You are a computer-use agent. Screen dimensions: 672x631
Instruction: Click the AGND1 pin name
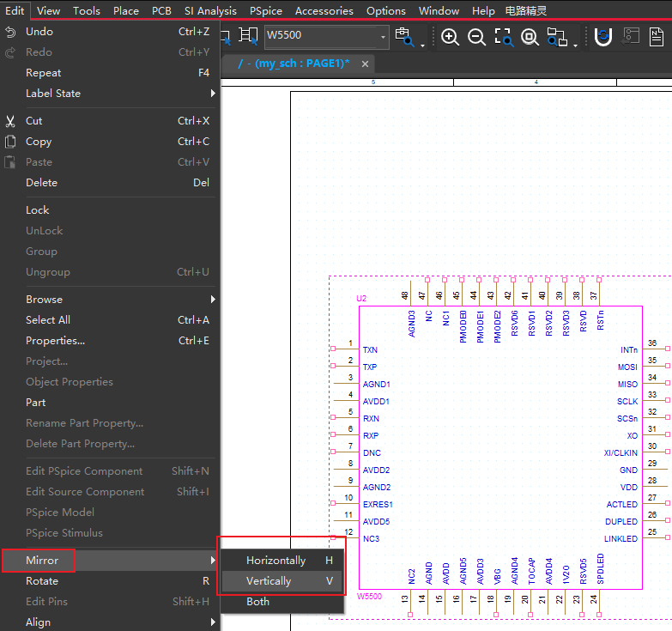click(376, 384)
